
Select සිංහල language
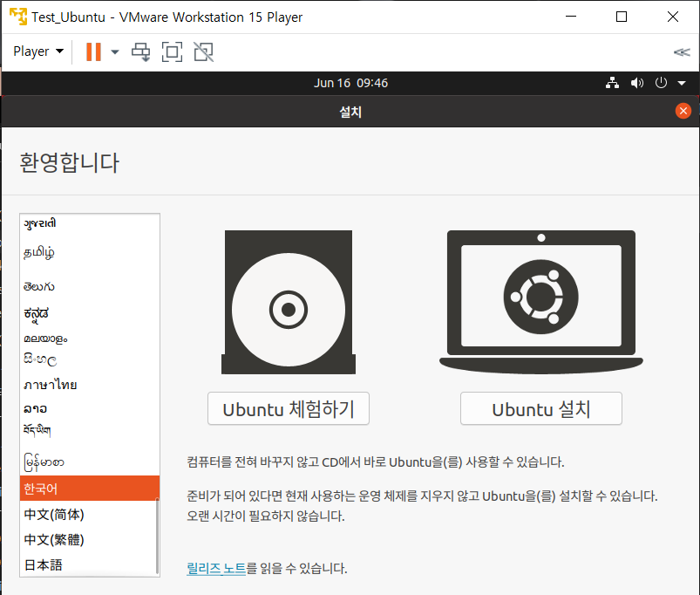[90, 359]
